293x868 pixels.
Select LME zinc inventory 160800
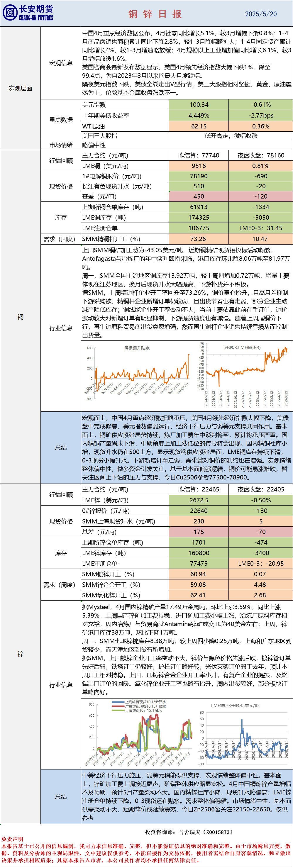point(199,553)
